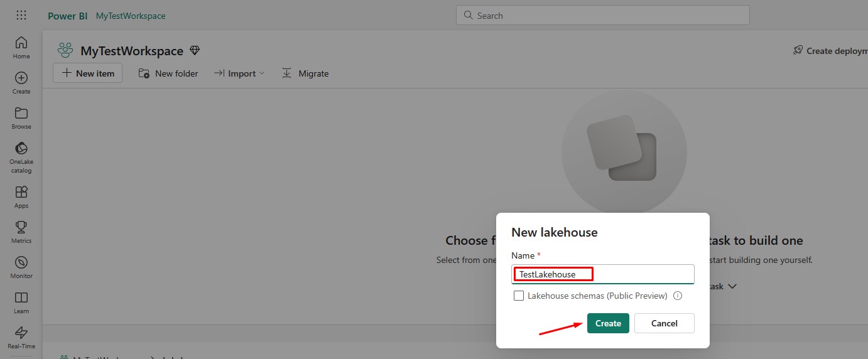Screen dimensions: 868x359
Task: Click the diamond premium capacity icon
Action: coord(195,50)
